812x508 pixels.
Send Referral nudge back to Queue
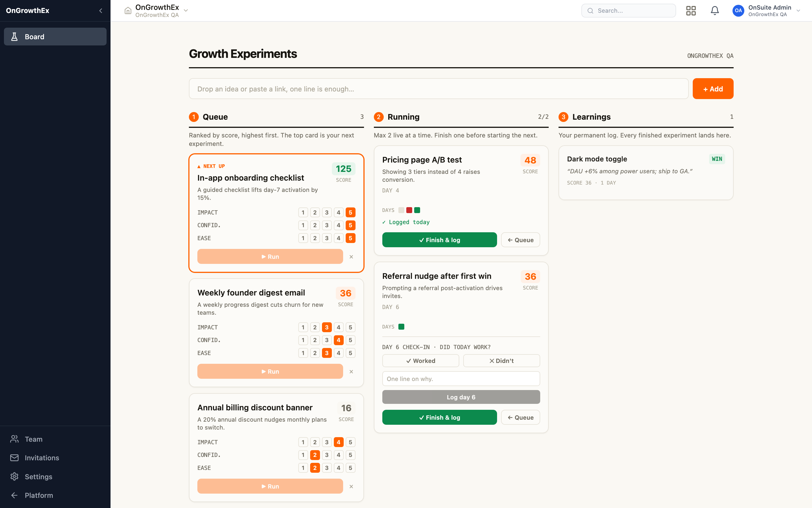tap(520, 417)
